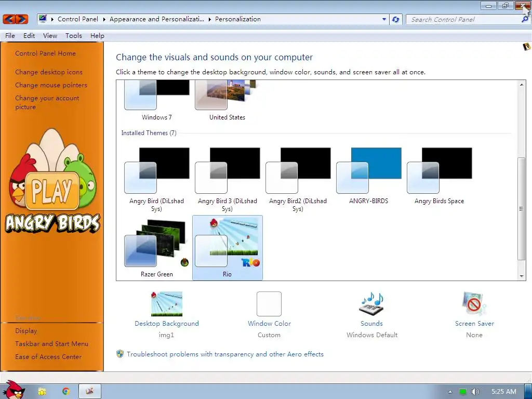Refresh the Control Panel address bar

(395, 19)
